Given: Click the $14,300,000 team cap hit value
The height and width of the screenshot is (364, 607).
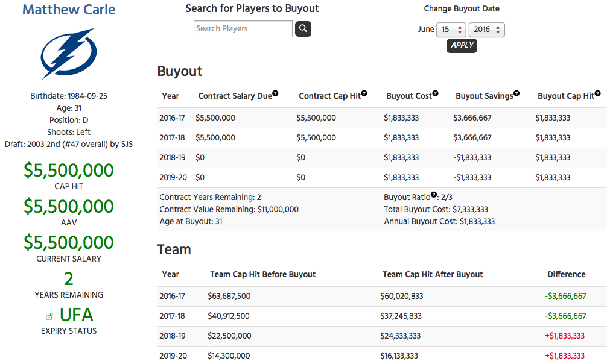Looking at the screenshot, I should 229,356.
